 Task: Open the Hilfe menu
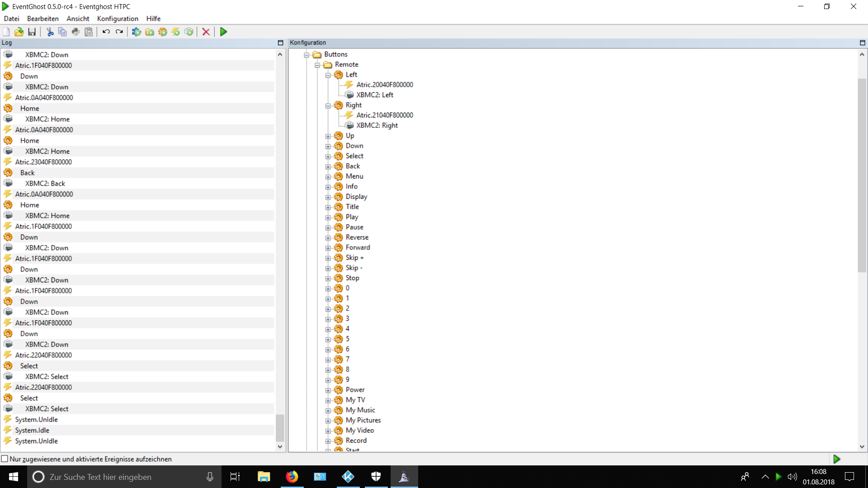click(x=153, y=19)
